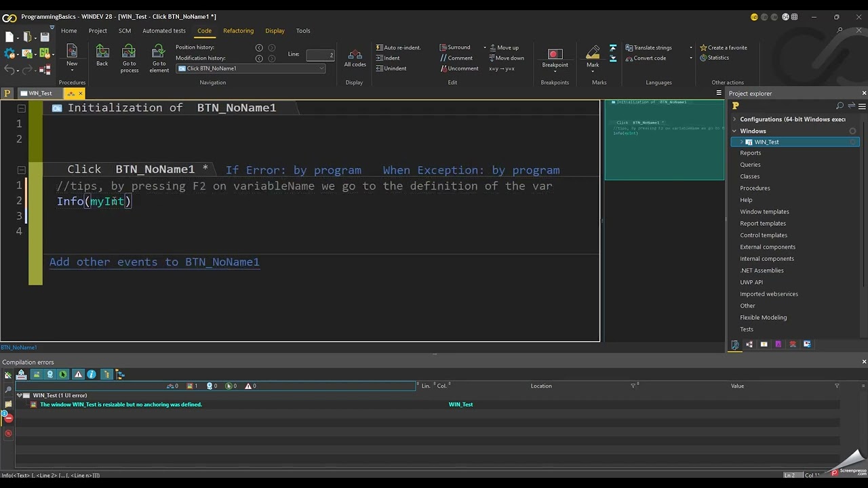Click Translate strings
The height and width of the screenshot is (488, 868).
click(648, 47)
